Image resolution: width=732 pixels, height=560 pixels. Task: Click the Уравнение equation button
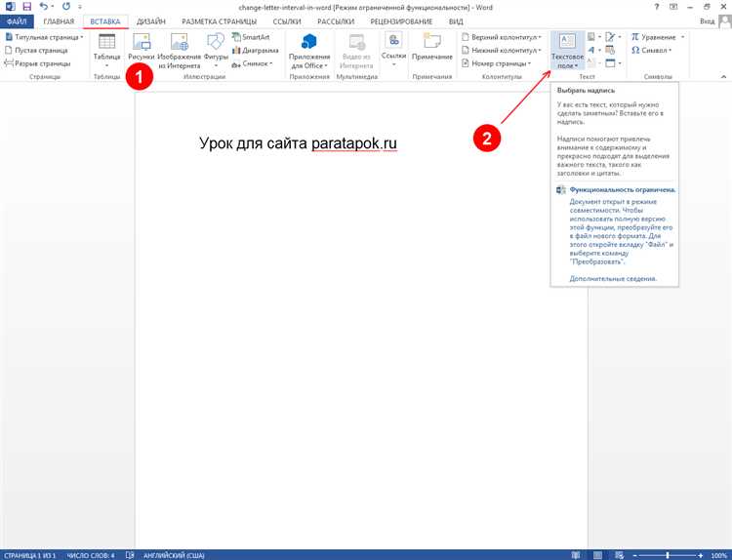pyautogui.click(x=654, y=37)
